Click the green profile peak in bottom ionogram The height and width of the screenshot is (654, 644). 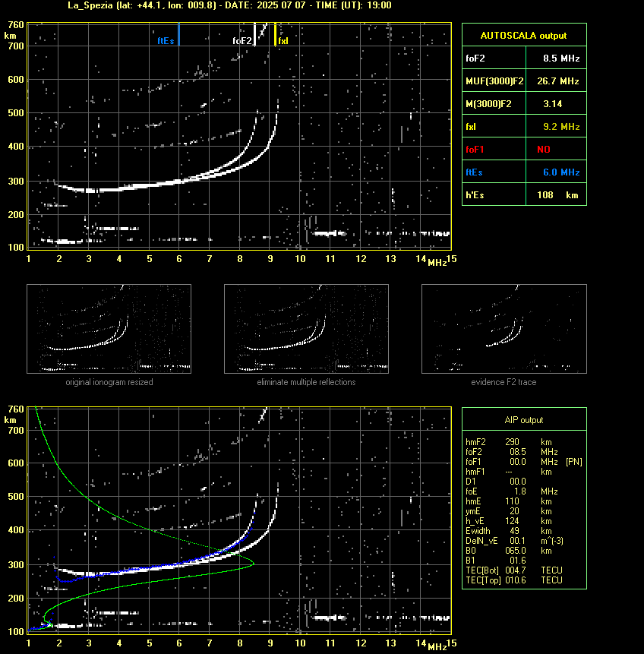[253, 564]
